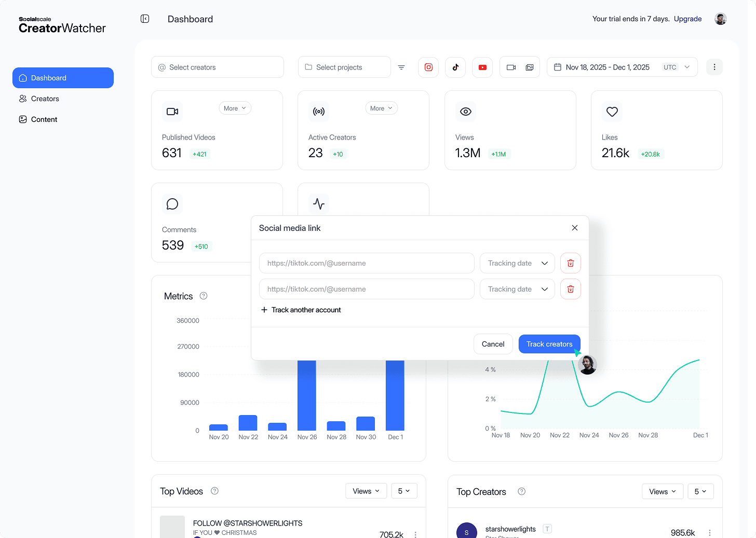Select the image content type icon
Image resolution: width=756 pixels, height=538 pixels.
(x=530, y=67)
